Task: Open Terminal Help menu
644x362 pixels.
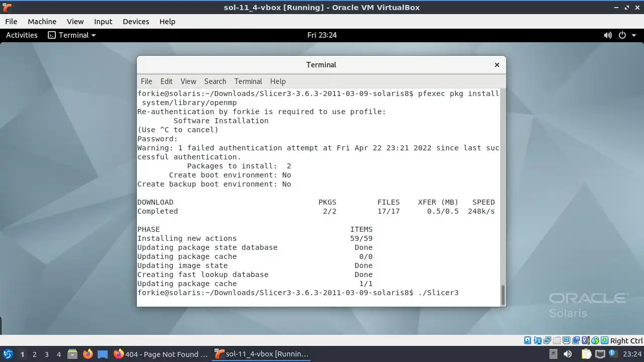Action: 278,81
